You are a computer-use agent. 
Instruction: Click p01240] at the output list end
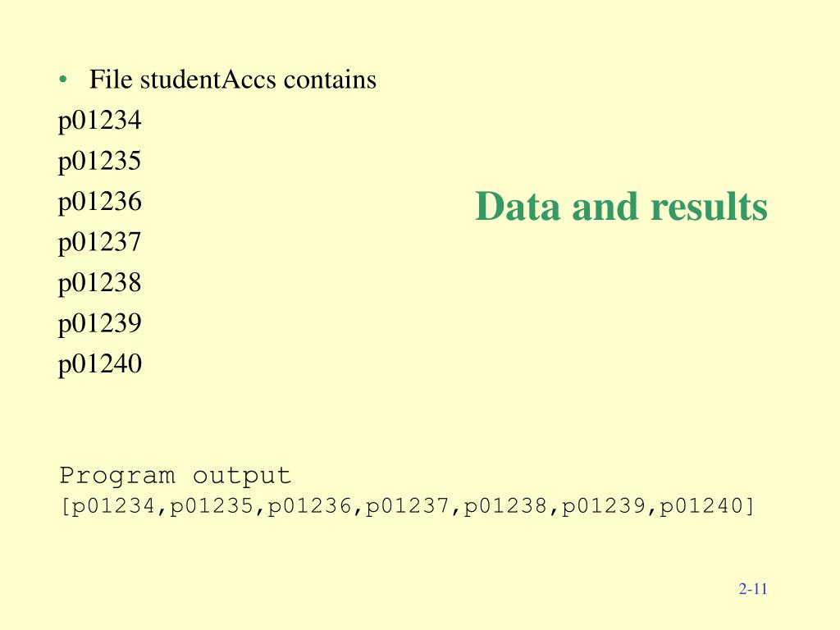tap(706, 505)
